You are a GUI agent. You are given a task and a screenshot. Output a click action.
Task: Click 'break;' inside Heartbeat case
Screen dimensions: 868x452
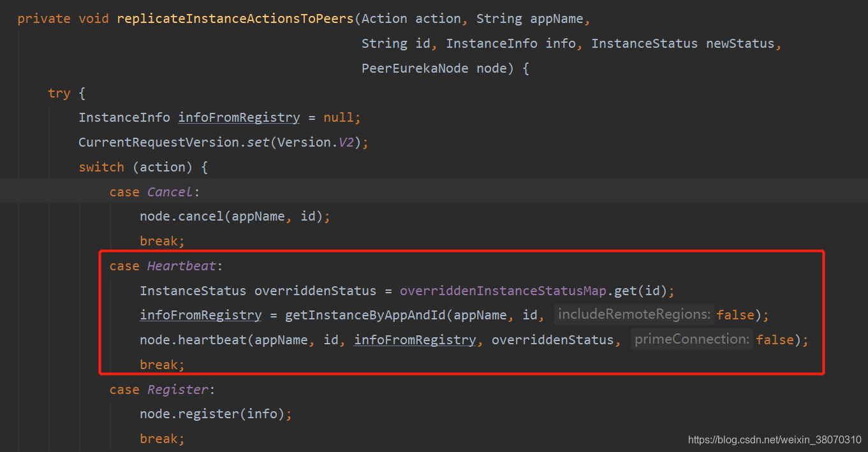coord(162,365)
